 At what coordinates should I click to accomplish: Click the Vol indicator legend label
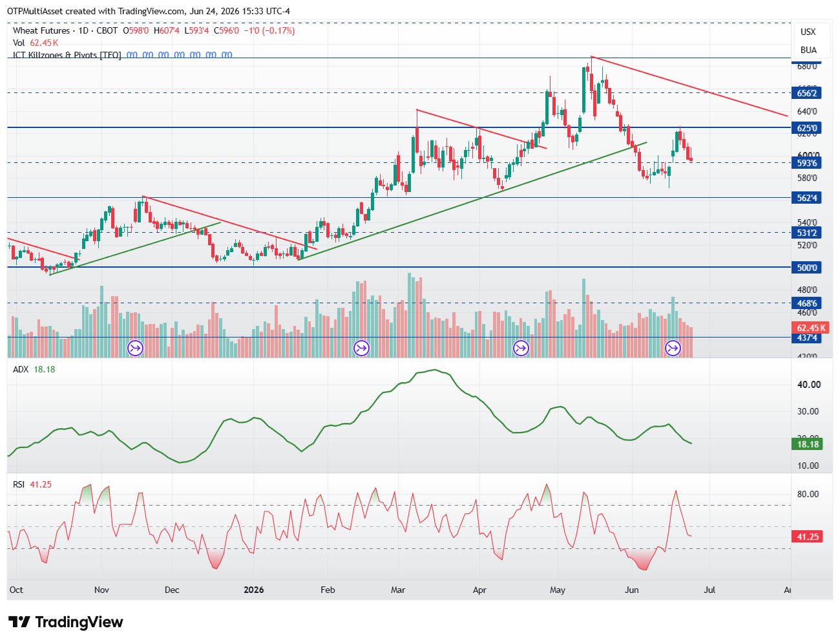(x=19, y=43)
